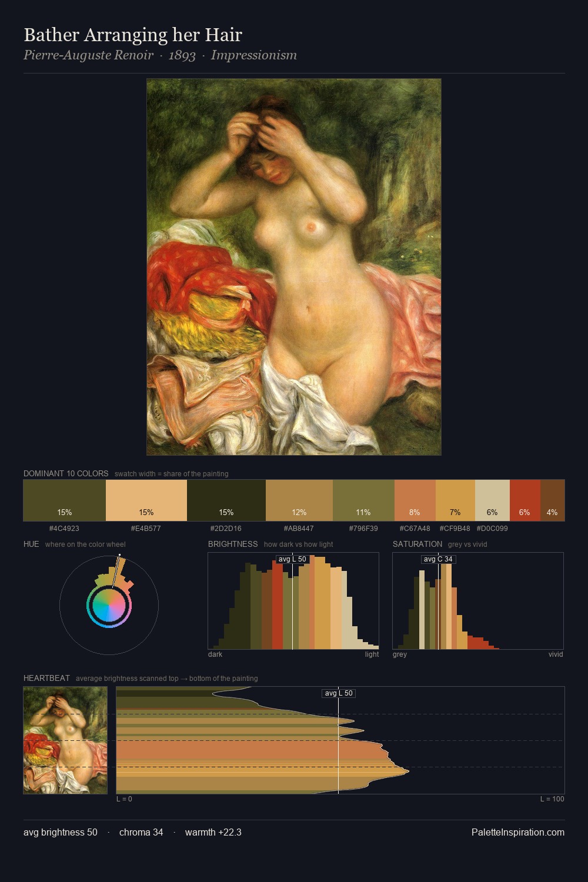Viewport: 588px width, 882px height.
Task: Click the 'vivid' axis label under Saturation
Action: (x=556, y=654)
